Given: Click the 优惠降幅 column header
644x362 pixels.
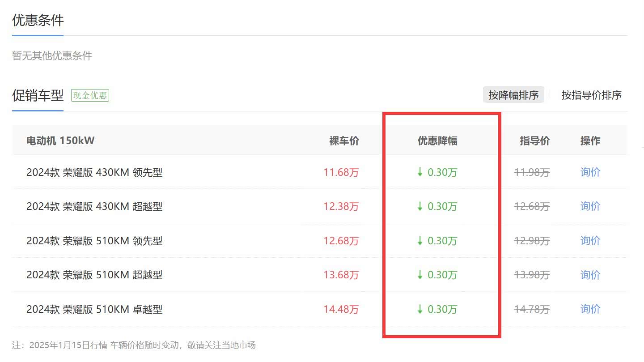Looking at the screenshot, I should [x=437, y=141].
